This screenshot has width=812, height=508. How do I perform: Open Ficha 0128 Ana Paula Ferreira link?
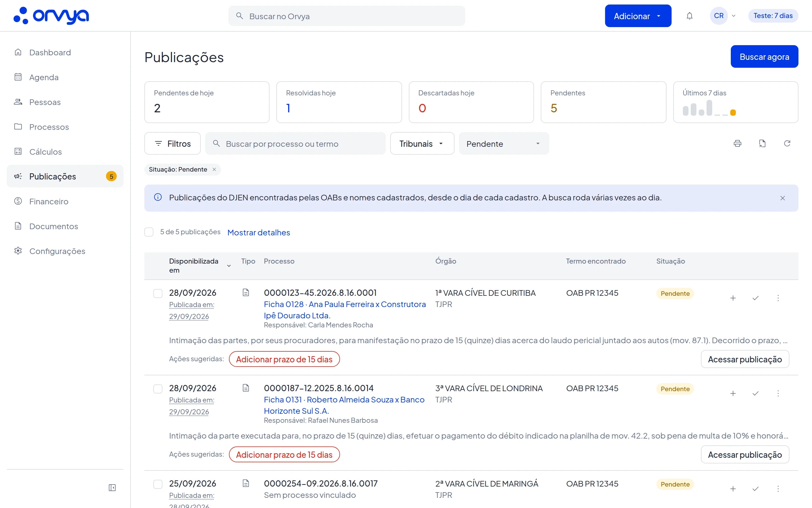point(345,310)
